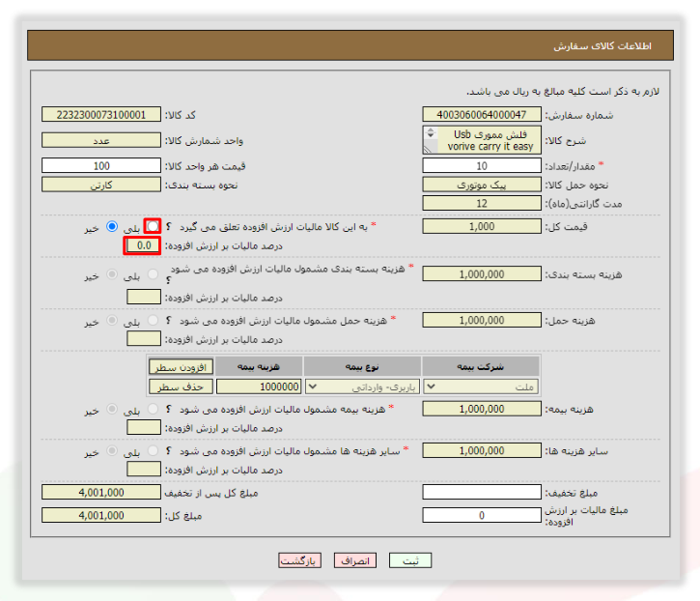The height and width of the screenshot is (601, 700).
Task: Click the quantity field containing 10
Action: pyautogui.click(x=482, y=166)
